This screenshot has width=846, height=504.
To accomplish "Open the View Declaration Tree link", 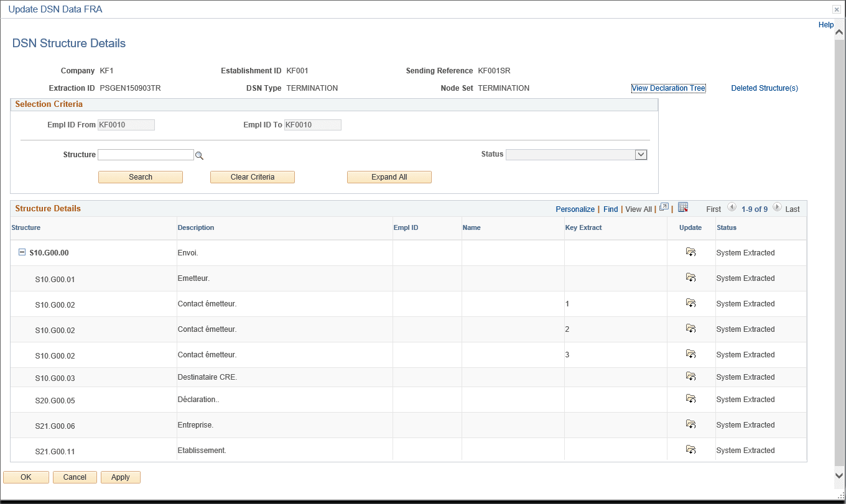I will [x=669, y=88].
